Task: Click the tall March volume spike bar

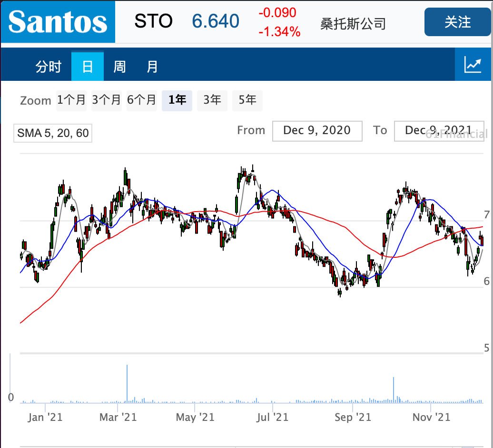Action: click(127, 384)
